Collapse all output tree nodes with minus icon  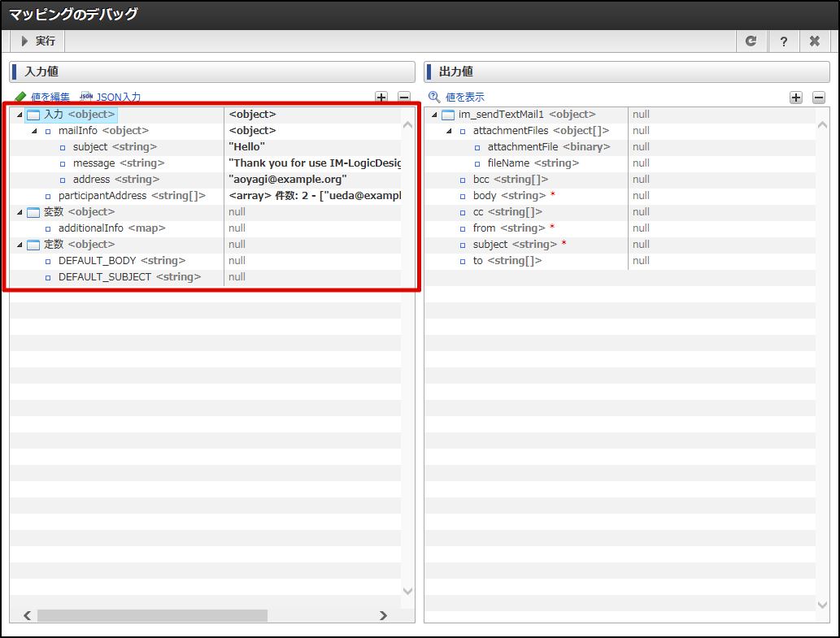tap(819, 98)
